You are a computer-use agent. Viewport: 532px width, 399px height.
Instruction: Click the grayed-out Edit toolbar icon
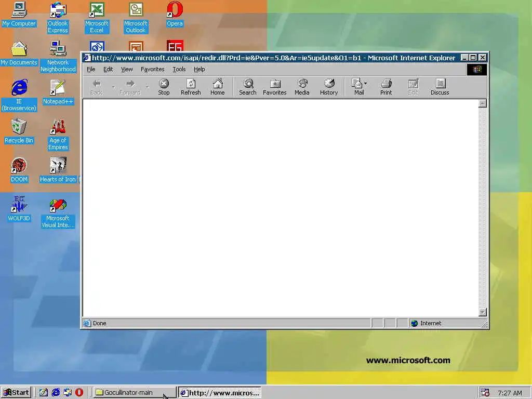[413, 87]
